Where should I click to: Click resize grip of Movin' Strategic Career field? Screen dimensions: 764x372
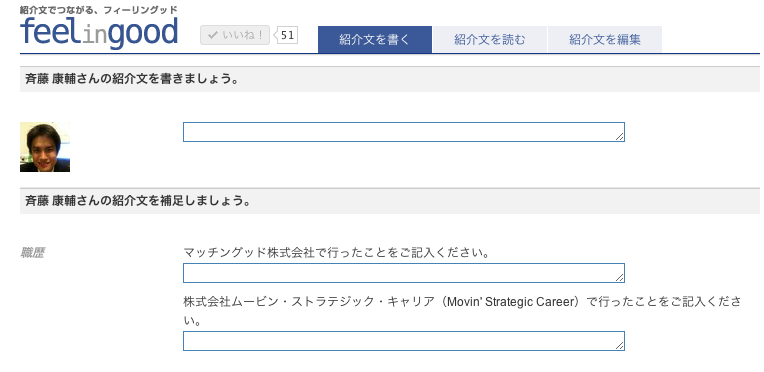click(x=619, y=346)
